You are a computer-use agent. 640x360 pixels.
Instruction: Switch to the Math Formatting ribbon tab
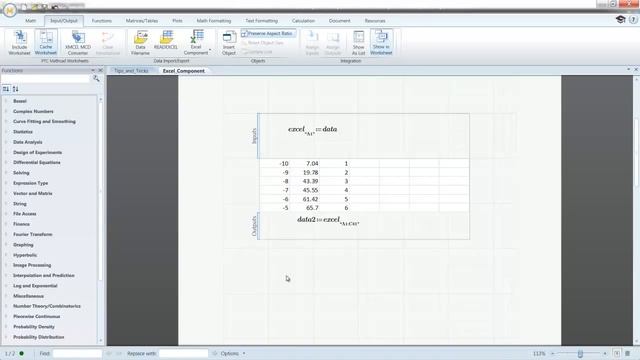pos(214,21)
